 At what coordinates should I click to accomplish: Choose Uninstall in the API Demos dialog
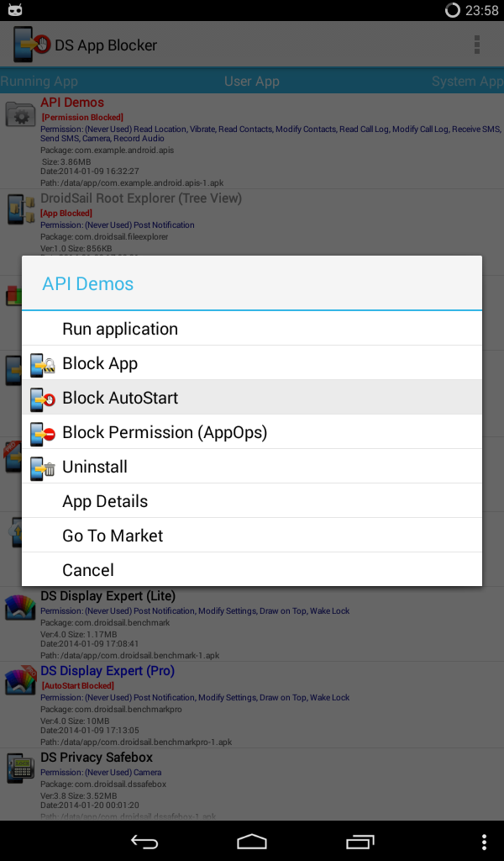coord(252,467)
